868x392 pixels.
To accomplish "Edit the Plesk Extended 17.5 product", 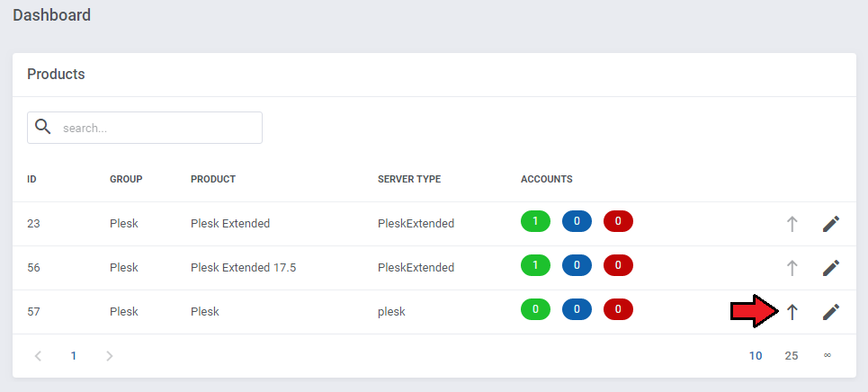I will 831,268.
